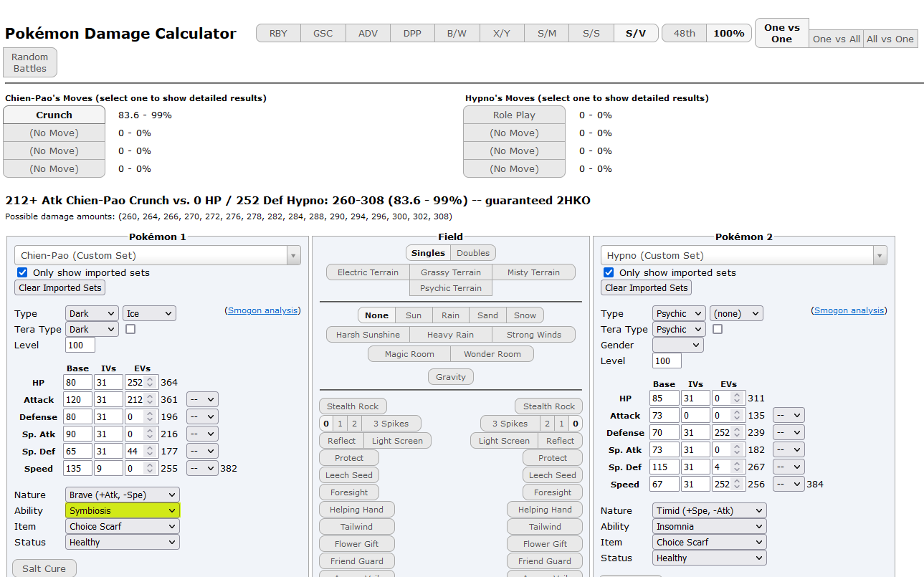Enable Electric Terrain
The width and height of the screenshot is (924, 577).
point(368,272)
